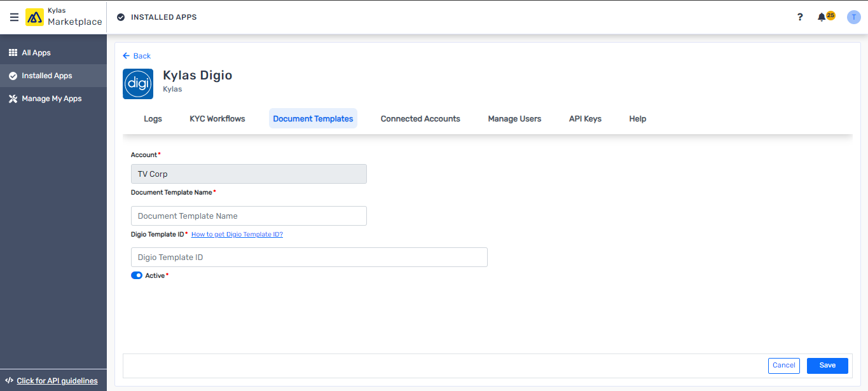
Task: View the Connected Accounts tab
Action: click(420, 118)
